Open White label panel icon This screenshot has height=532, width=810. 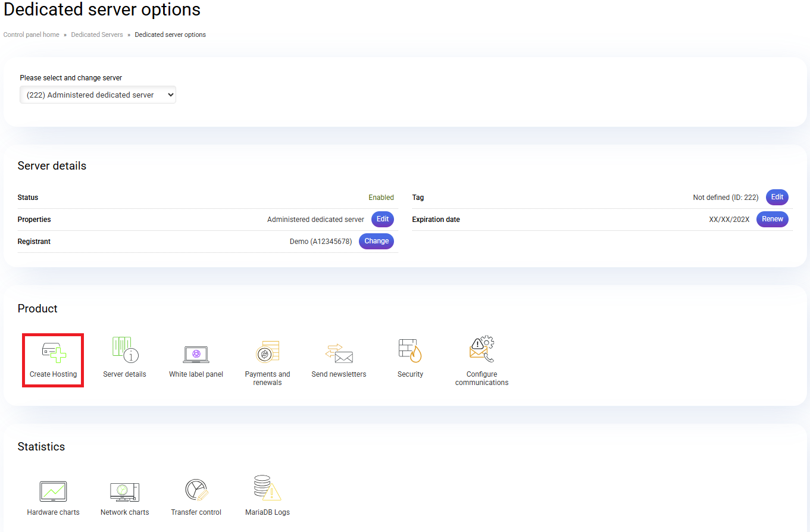[x=196, y=353]
